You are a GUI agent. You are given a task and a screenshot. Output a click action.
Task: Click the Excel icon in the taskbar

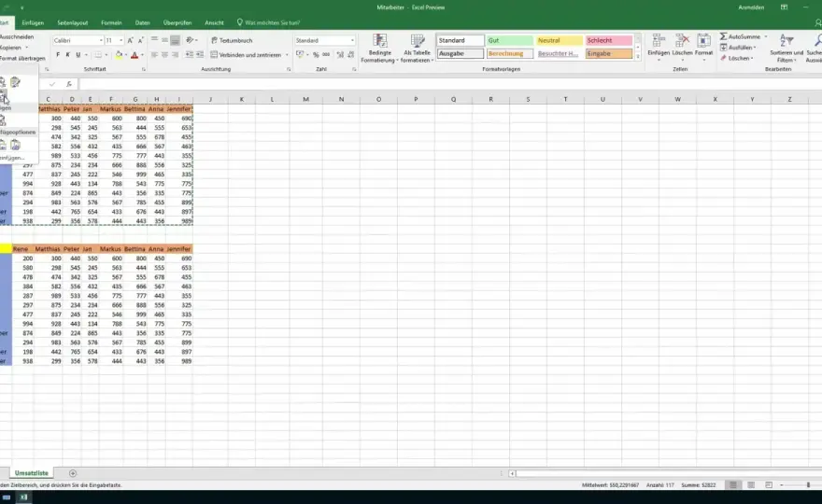click(23, 497)
